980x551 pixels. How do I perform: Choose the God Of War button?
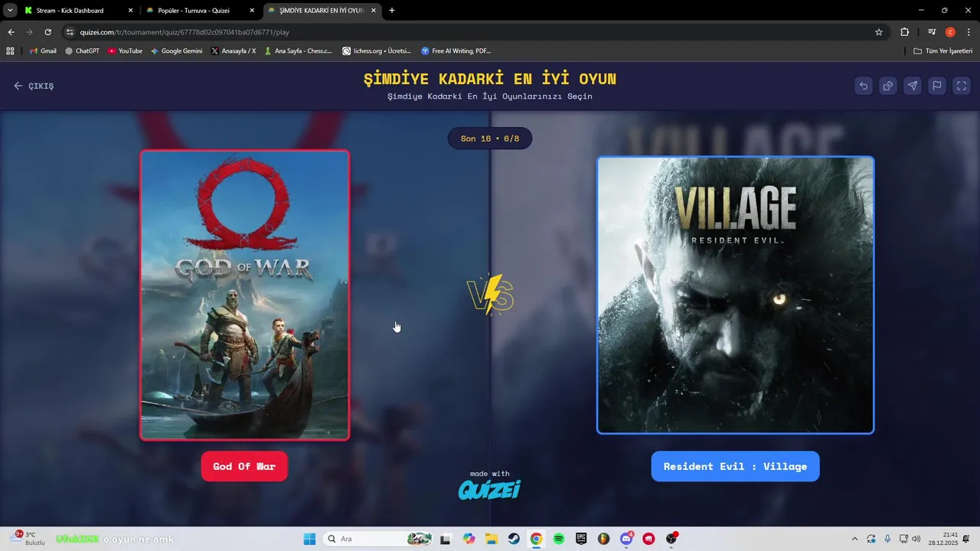tap(244, 466)
